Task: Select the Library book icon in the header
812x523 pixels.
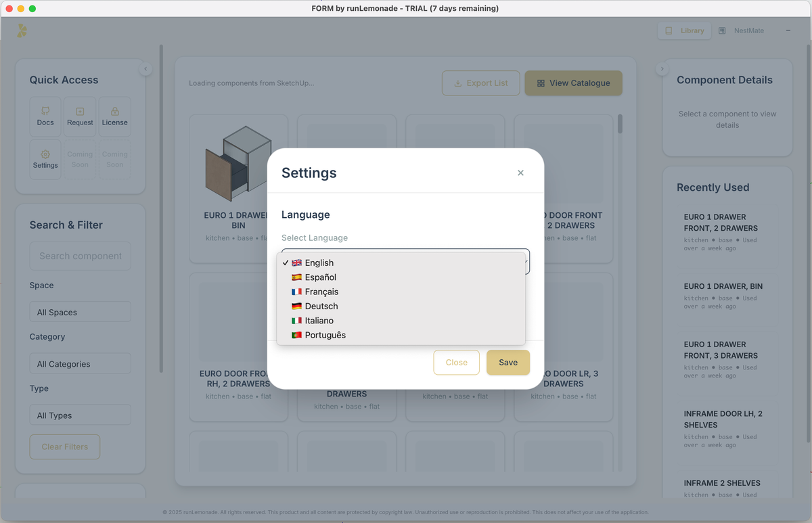Action: [669, 30]
